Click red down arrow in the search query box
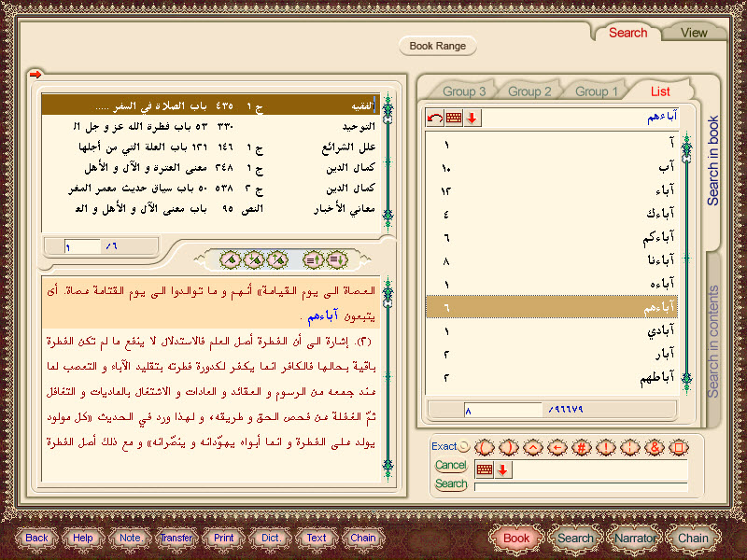The width and height of the screenshot is (747, 560). click(x=502, y=469)
